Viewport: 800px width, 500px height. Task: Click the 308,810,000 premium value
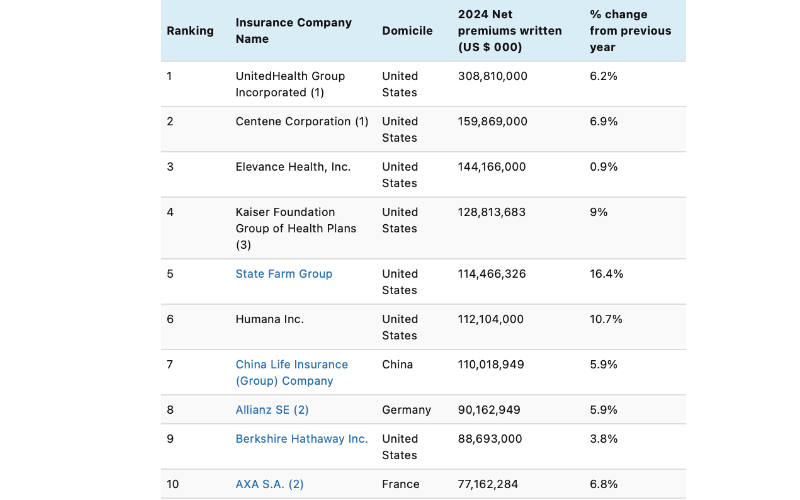(492, 76)
